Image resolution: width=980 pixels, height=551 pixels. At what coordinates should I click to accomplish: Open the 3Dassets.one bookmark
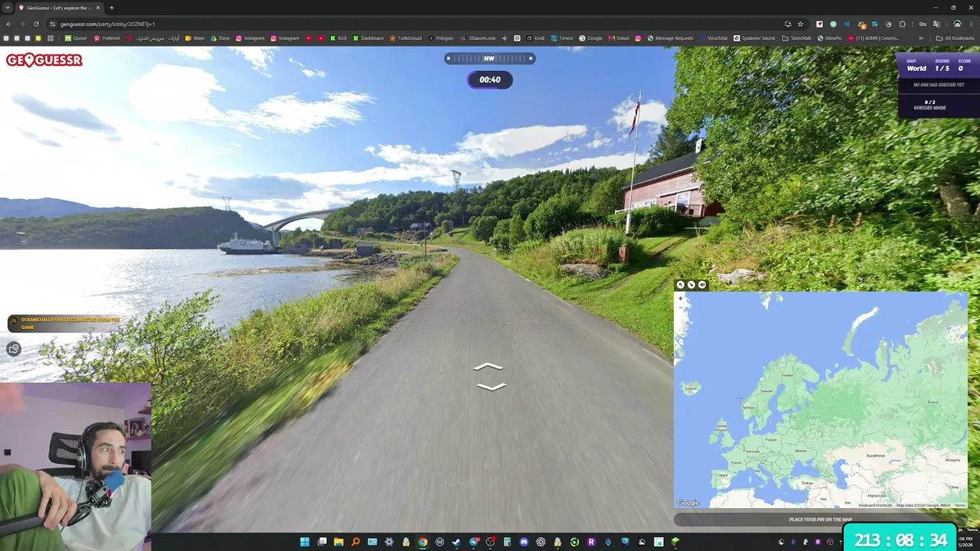pyautogui.click(x=478, y=38)
